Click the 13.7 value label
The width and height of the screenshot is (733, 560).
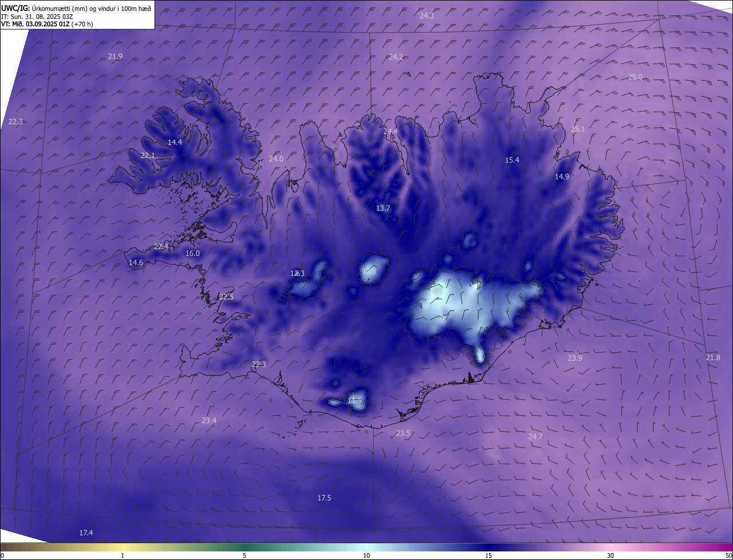[x=383, y=208]
